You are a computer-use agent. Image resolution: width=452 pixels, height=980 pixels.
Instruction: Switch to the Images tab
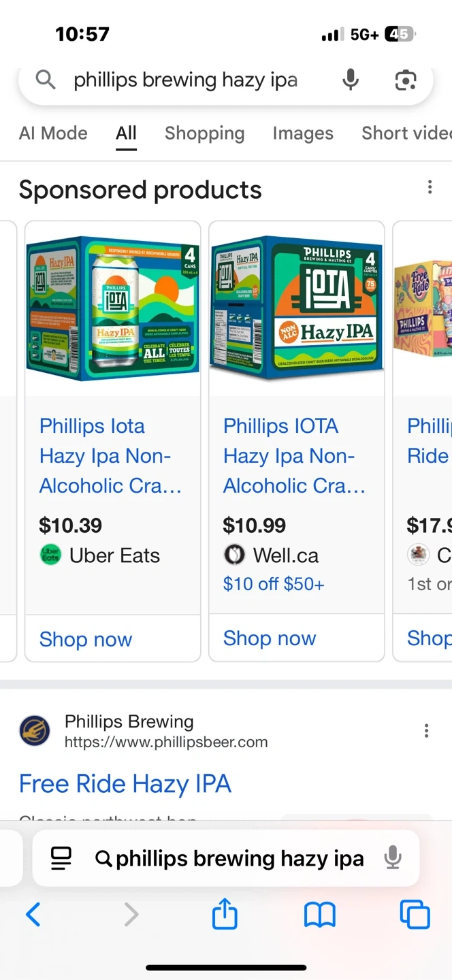coord(303,133)
